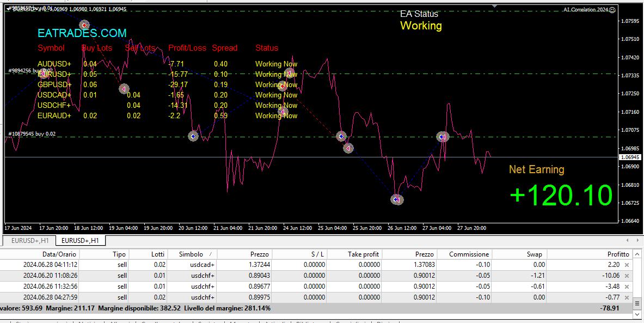Click the pink marker below the #10879545 line near 25 Jun
Image resolution: width=644 pixels, height=323 pixels.
click(x=348, y=148)
